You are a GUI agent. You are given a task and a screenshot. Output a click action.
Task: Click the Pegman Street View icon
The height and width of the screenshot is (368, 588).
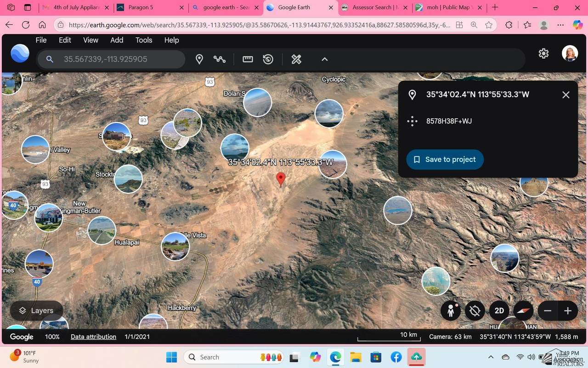451,310
